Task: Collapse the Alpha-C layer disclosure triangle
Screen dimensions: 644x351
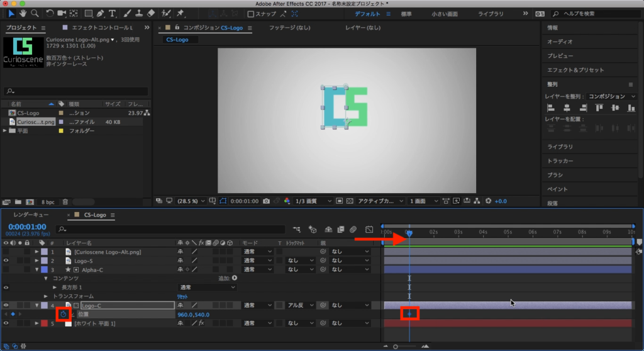Action: coord(37,269)
